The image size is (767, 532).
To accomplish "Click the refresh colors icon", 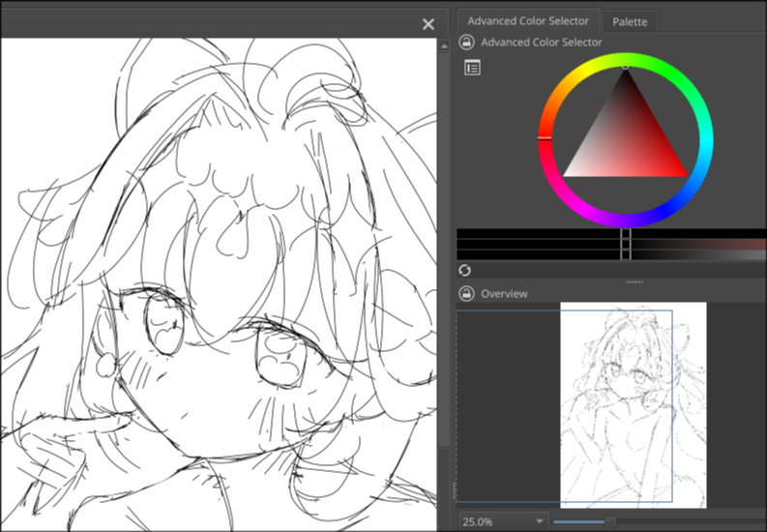I will [464, 270].
